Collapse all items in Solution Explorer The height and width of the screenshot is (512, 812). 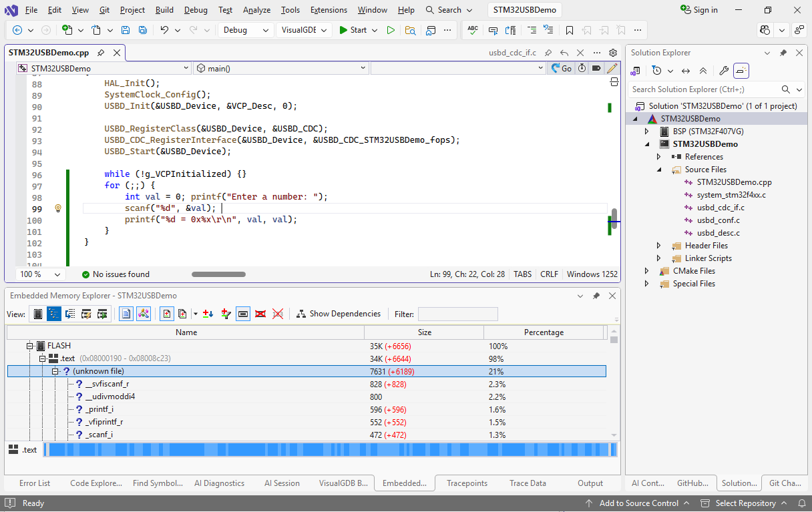pyautogui.click(x=703, y=71)
